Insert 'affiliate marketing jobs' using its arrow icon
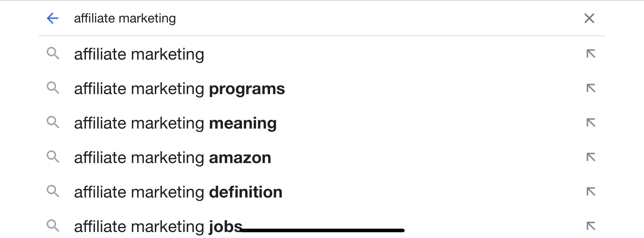The image size is (644, 238). click(x=591, y=226)
